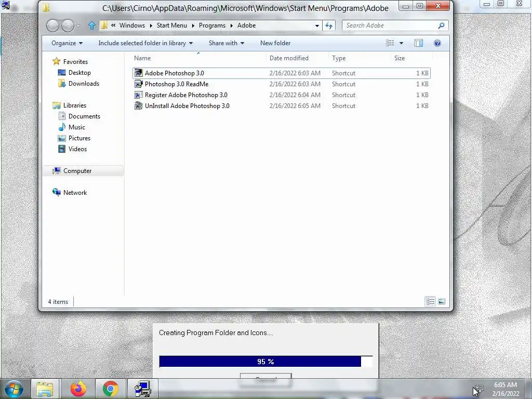Click the refresh button beside address bar
532x399 pixels.
pyautogui.click(x=329, y=25)
